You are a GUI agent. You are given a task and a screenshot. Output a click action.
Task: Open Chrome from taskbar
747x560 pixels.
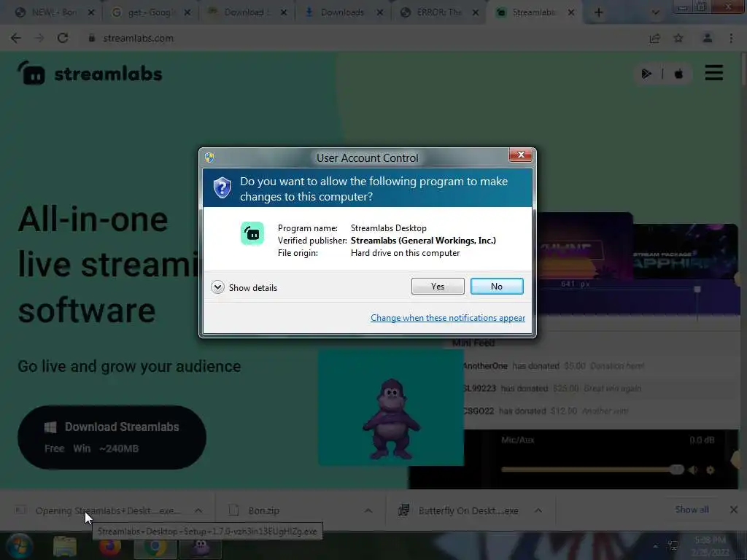(155, 547)
